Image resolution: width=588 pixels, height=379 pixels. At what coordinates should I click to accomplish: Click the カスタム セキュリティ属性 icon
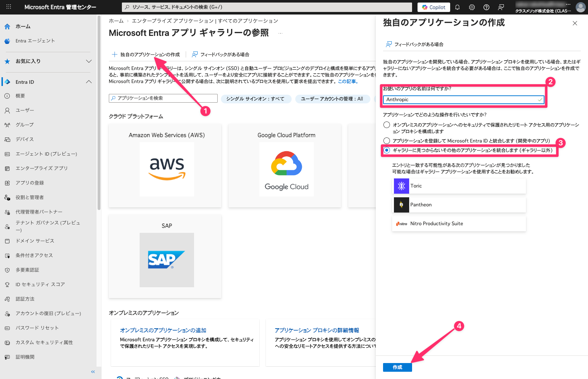(x=7, y=342)
